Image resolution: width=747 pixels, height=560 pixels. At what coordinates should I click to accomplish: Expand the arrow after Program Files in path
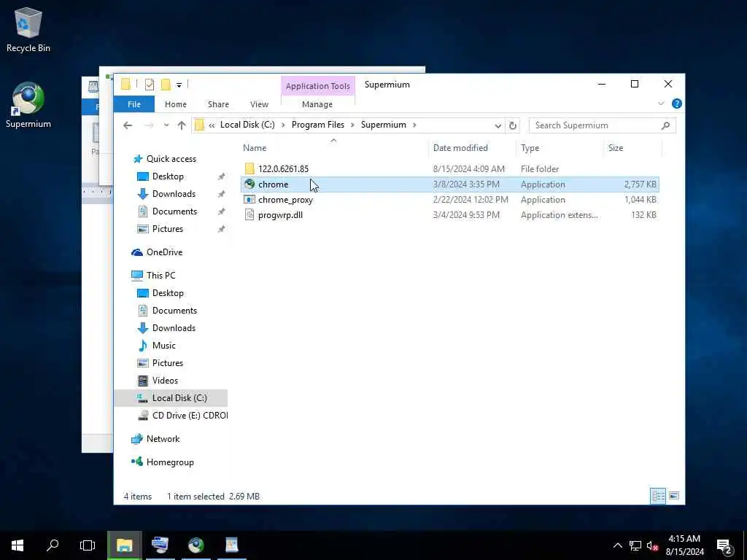(x=352, y=125)
